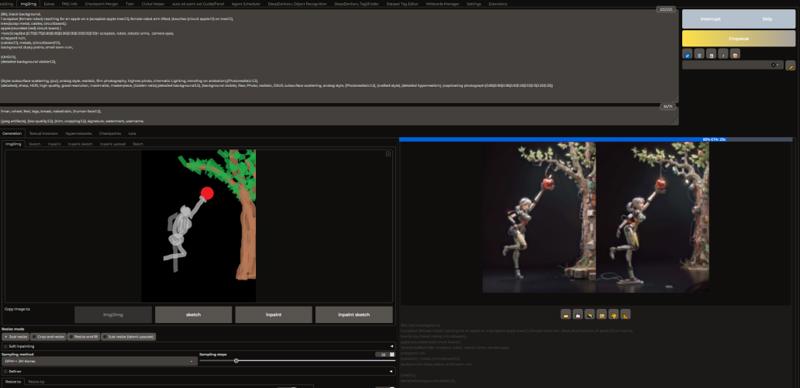Select Resize and fill radio option

[x=84, y=337]
